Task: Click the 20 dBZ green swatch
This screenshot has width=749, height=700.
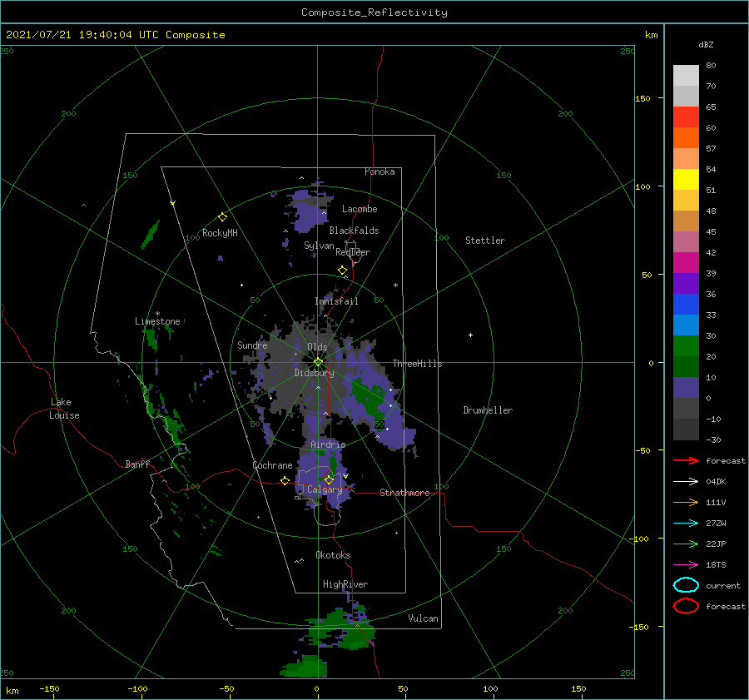Action: pos(686,345)
